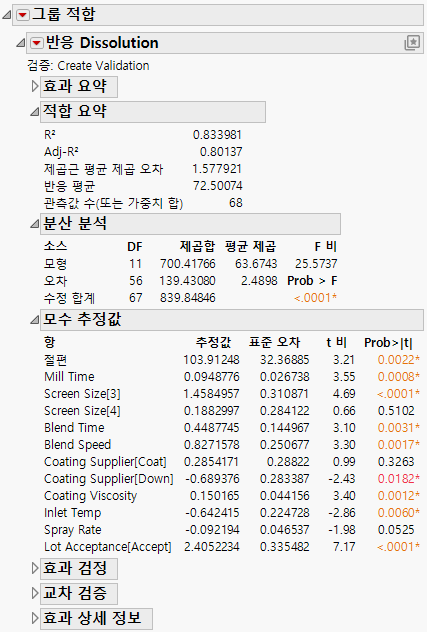427x632 pixels.
Task: Select the p-value 0.0182* in red
Action: (399, 478)
